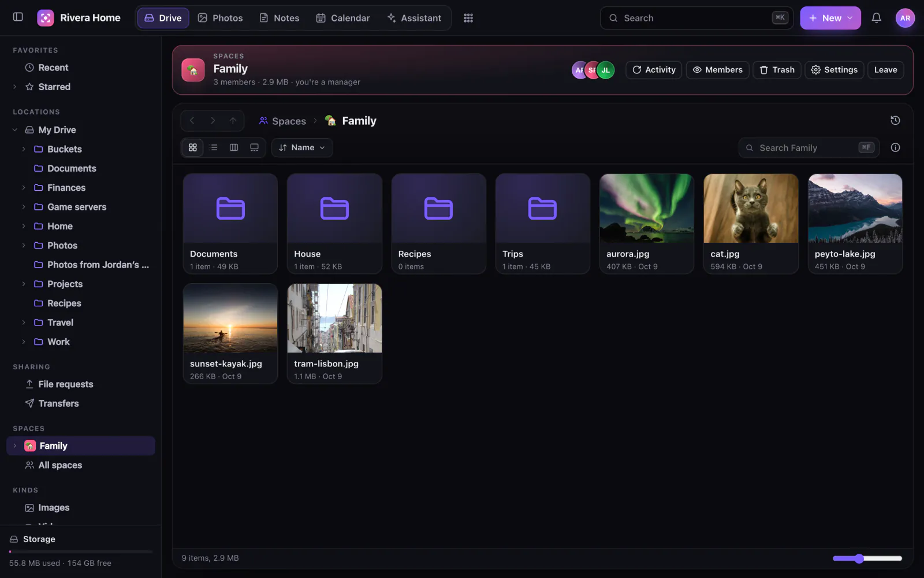The height and width of the screenshot is (578, 924).
Task: Click the Members button
Action: [717, 70]
